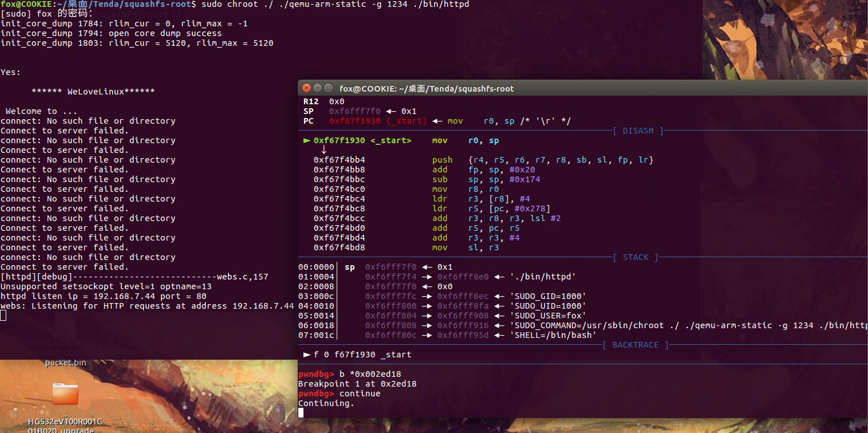Select the green 0xf67f1930 <_start> disassembly line
This screenshot has width=868, height=433.
pyautogui.click(x=362, y=140)
